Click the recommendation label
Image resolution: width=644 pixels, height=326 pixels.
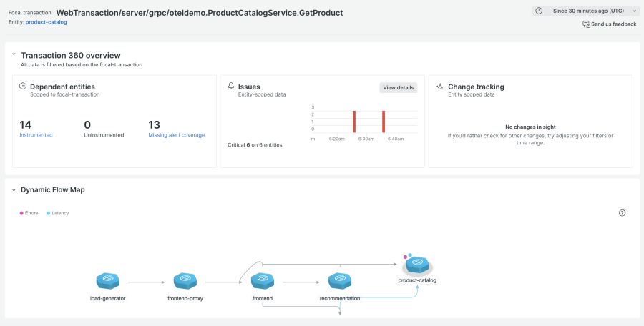coord(340,299)
